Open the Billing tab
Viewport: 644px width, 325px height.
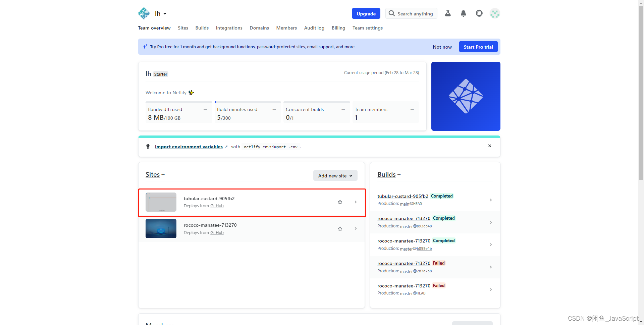(338, 28)
